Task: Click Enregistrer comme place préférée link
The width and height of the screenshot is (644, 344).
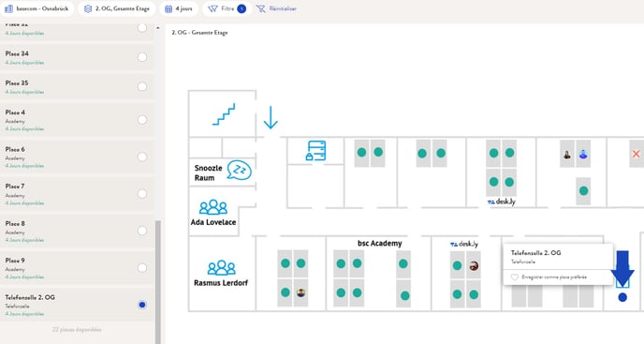Action: (554, 277)
